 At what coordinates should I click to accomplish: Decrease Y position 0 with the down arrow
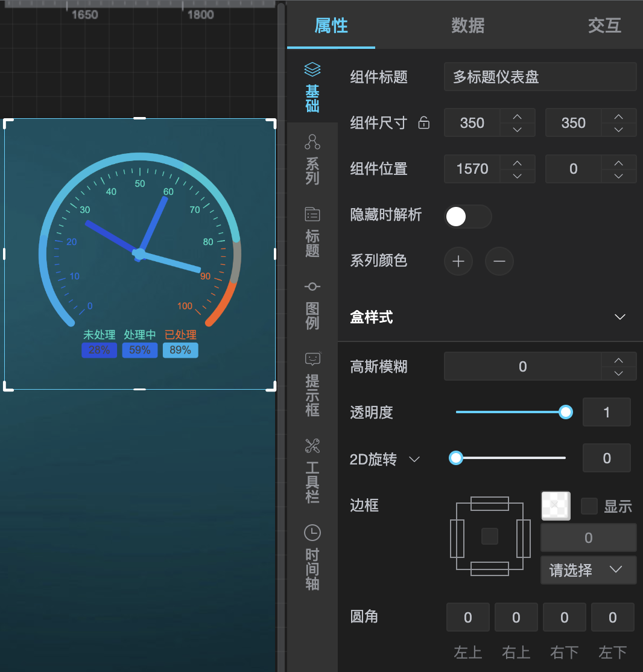click(x=618, y=176)
